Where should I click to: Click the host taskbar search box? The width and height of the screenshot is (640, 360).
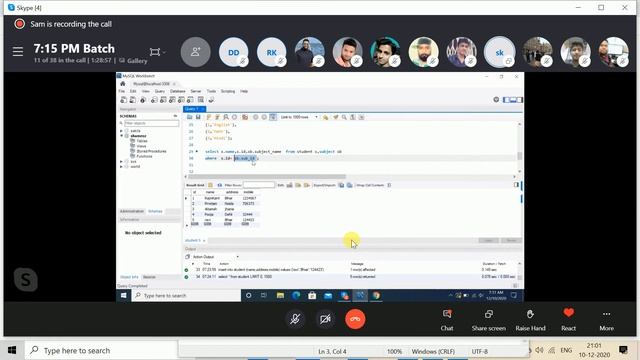(102, 350)
